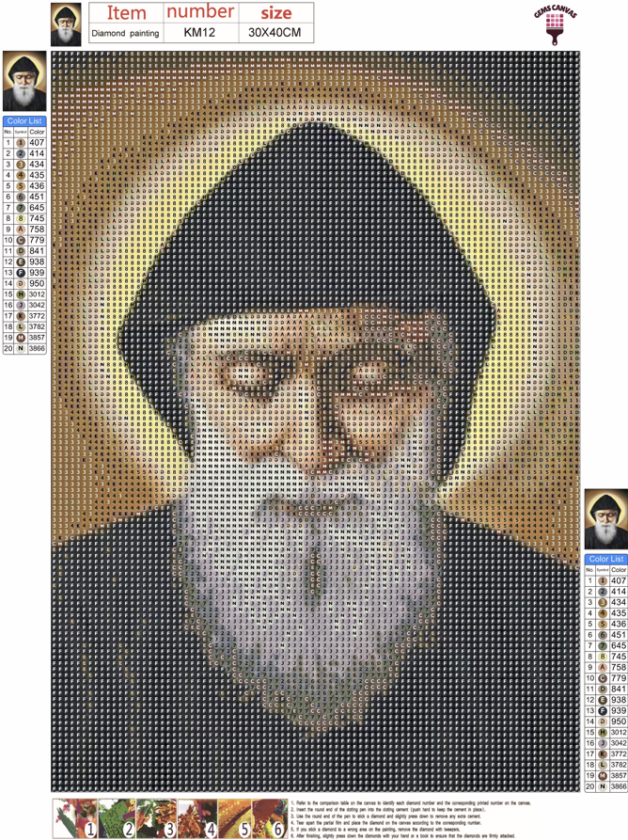Pick the symbol F swatch in left list

[21, 273]
